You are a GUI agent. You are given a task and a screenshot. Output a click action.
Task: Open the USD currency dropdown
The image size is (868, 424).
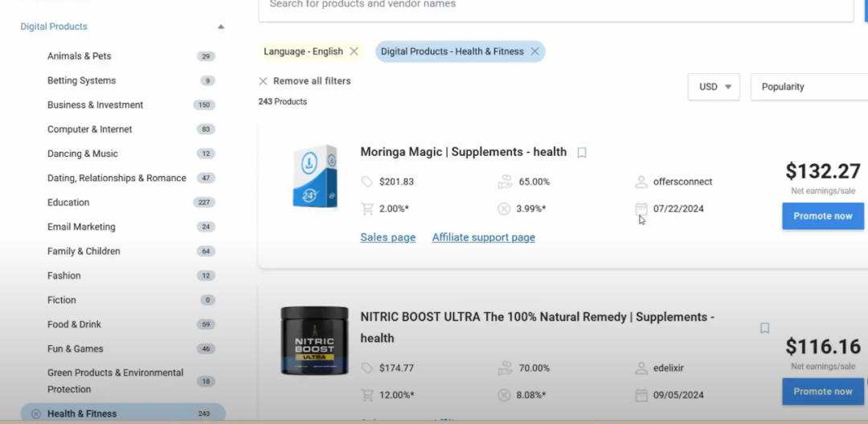pyautogui.click(x=714, y=87)
